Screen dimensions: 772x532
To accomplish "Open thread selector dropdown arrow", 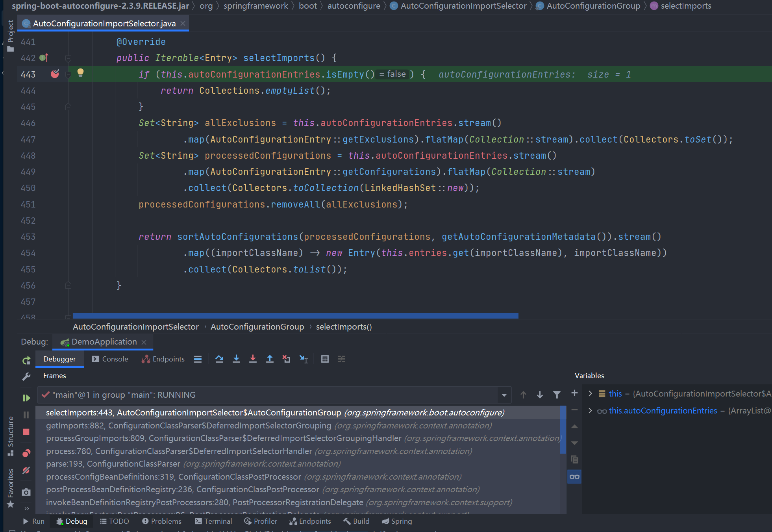I will pos(504,395).
